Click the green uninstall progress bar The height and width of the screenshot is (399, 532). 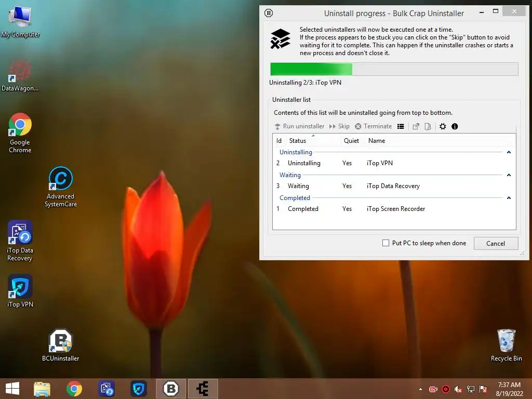point(394,69)
